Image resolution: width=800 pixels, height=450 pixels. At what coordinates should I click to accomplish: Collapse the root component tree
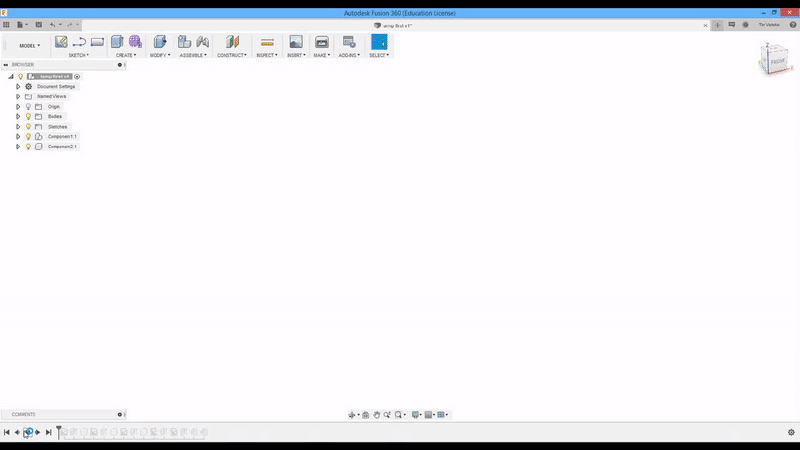tap(11, 77)
